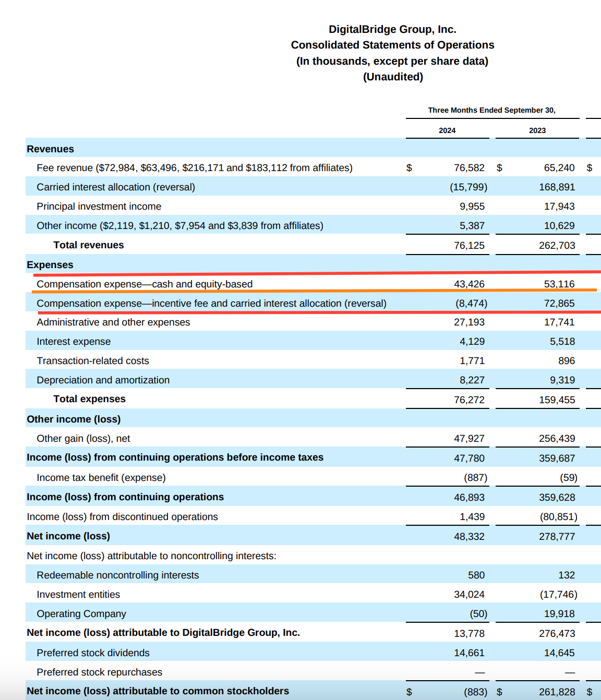Select the 27,193 value
Image resolution: width=601 pixels, height=700 pixels.
469,322
